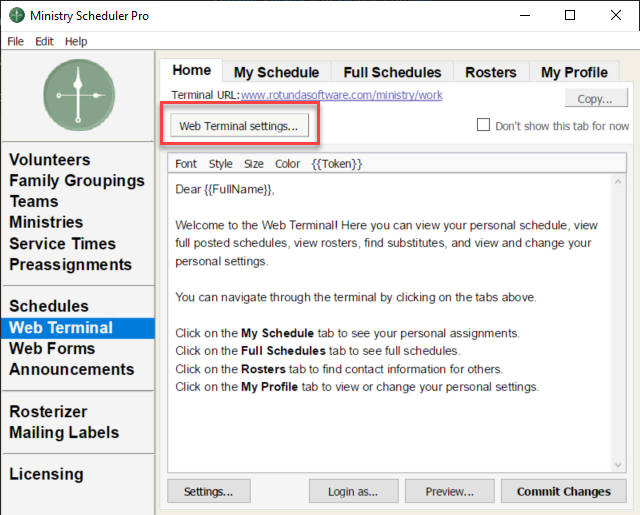
Task: Open the Style dropdown in the editor toolbar
Action: coord(220,164)
